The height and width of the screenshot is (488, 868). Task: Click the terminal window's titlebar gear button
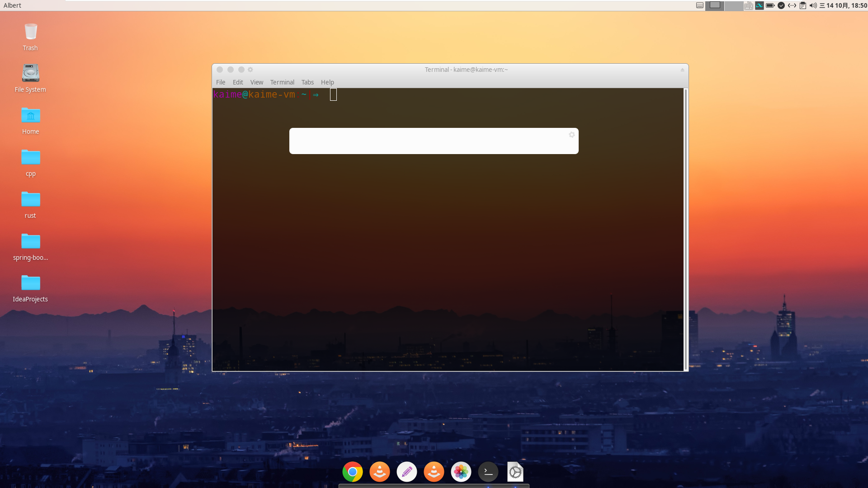tap(250, 70)
